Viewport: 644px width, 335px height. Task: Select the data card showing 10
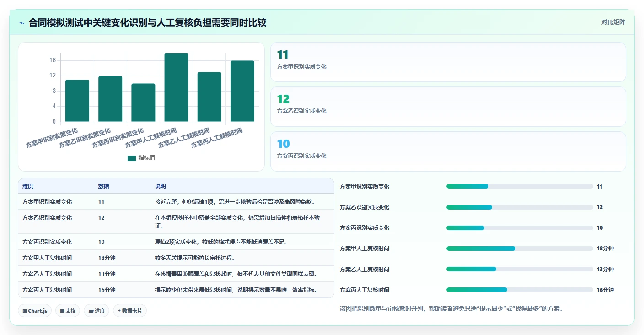(448, 151)
